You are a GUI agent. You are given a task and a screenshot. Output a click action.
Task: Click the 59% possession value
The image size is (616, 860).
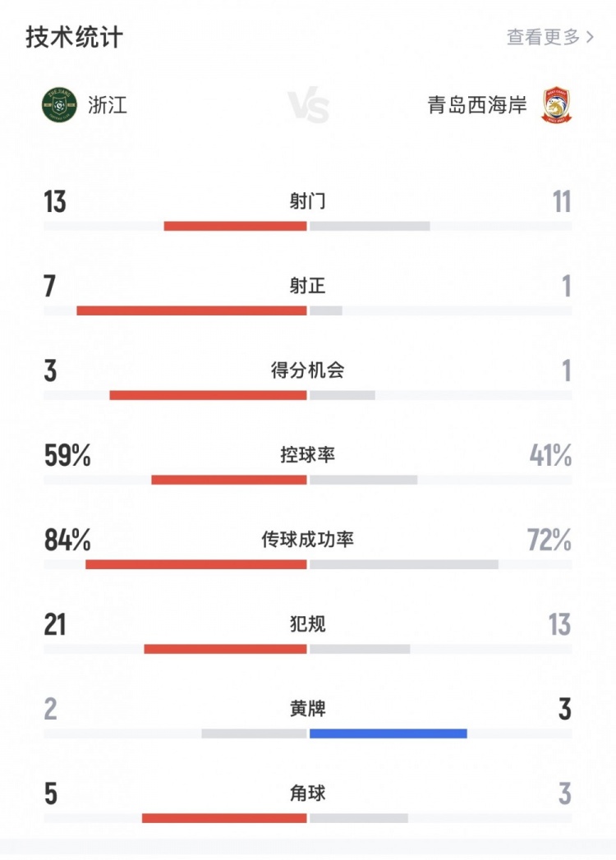(x=67, y=456)
